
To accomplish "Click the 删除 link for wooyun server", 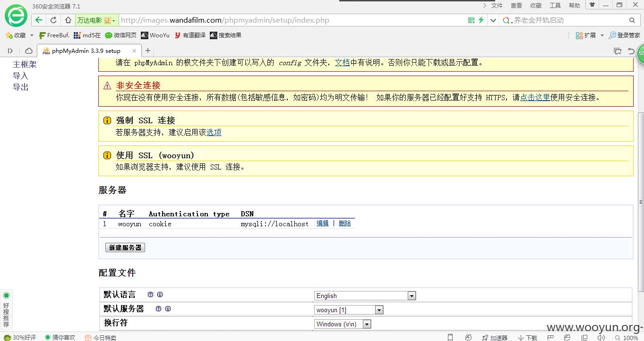I will 345,223.
